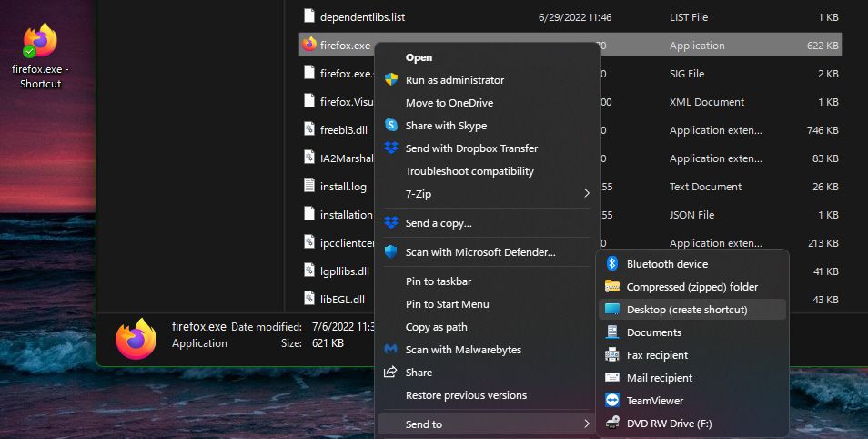The width and height of the screenshot is (868, 439).
Task: Click the SIG File type cell
Action: 687,74
